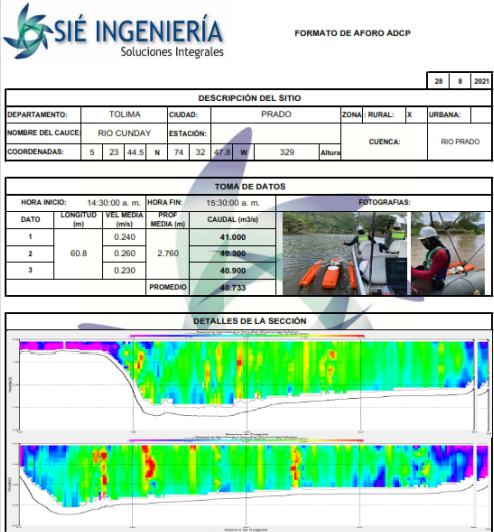This screenshot has height=532, width=494.
Task: Select the 'FORMATO DE AFORO ADCP' title
Action: tap(353, 33)
